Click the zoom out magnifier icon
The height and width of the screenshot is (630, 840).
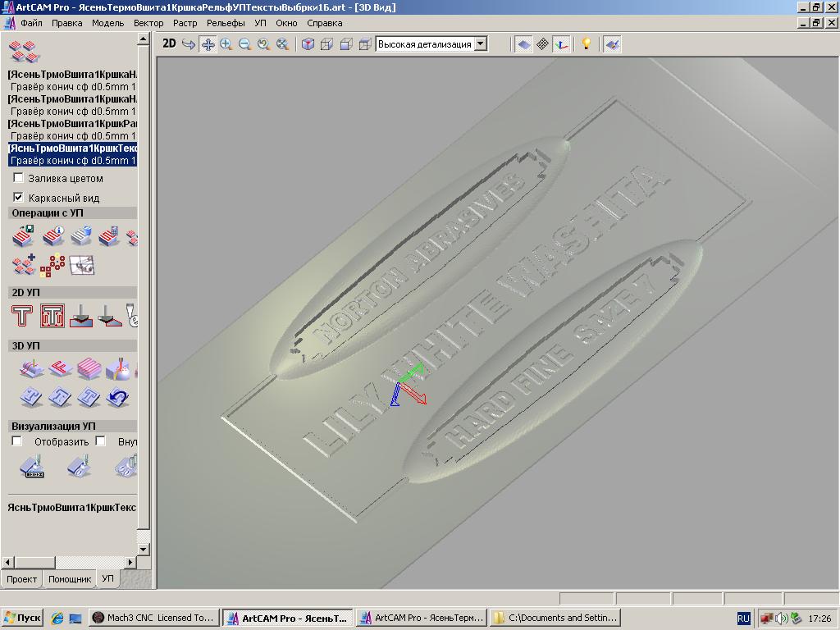point(244,44)
